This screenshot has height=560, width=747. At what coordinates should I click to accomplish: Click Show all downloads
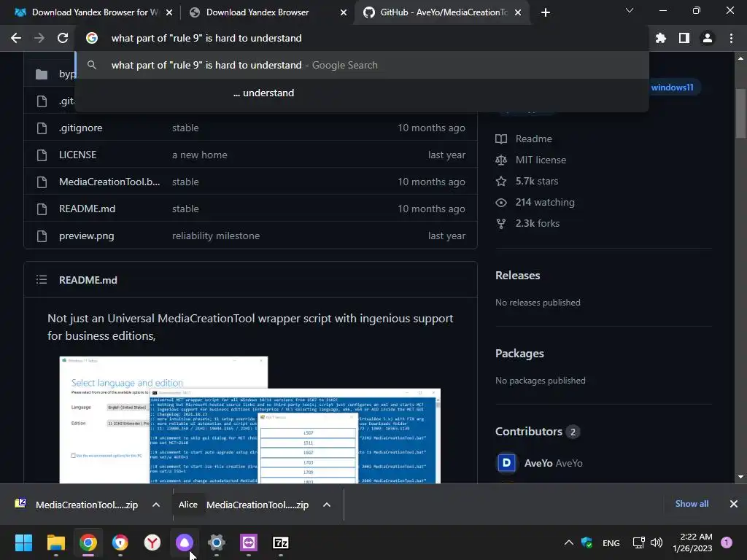[692, 504]
